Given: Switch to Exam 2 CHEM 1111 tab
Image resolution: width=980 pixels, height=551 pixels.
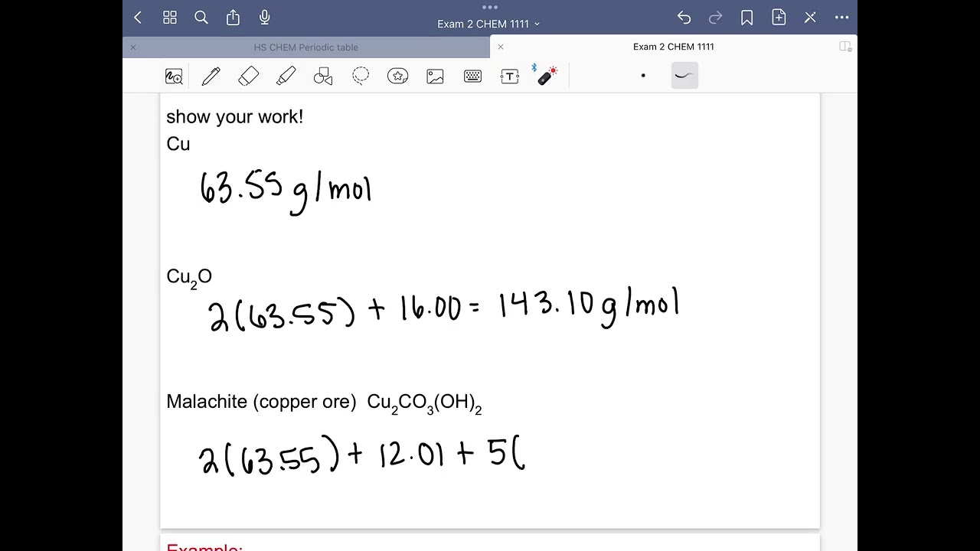Looking at the screenshot, I should (673, 47).
